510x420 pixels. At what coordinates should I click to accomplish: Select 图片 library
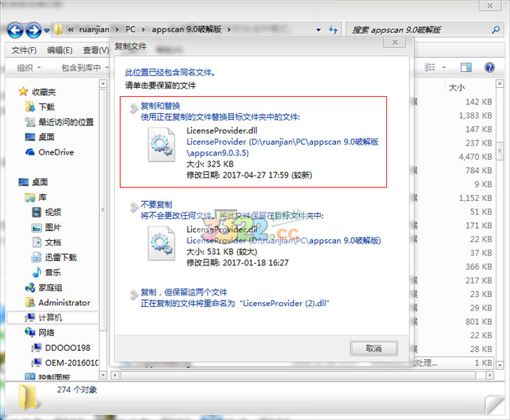(52, 227)
